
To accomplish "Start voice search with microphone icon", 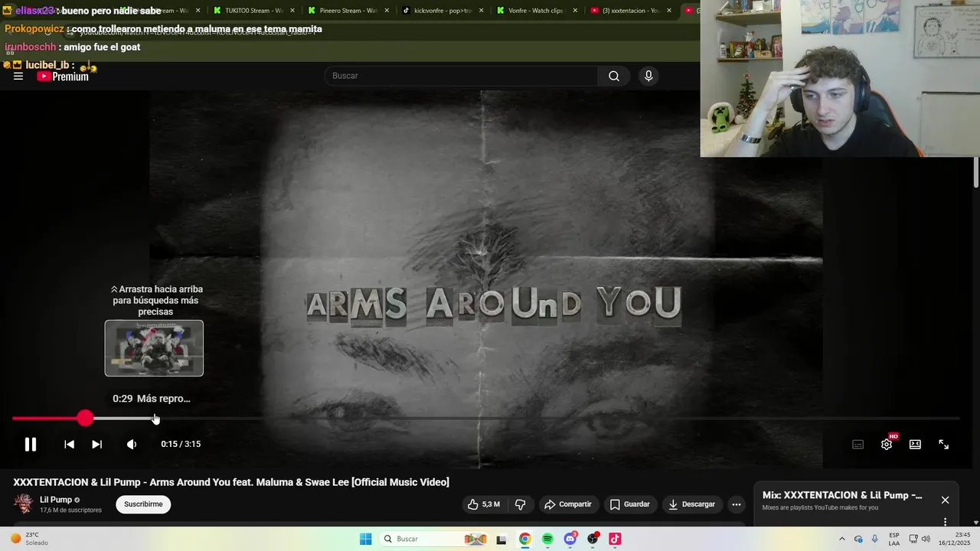I will (648, 76).
